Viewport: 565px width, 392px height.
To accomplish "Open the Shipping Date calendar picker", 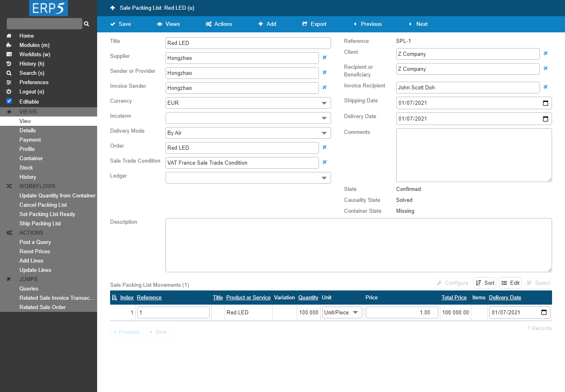I will pos(546,103).
